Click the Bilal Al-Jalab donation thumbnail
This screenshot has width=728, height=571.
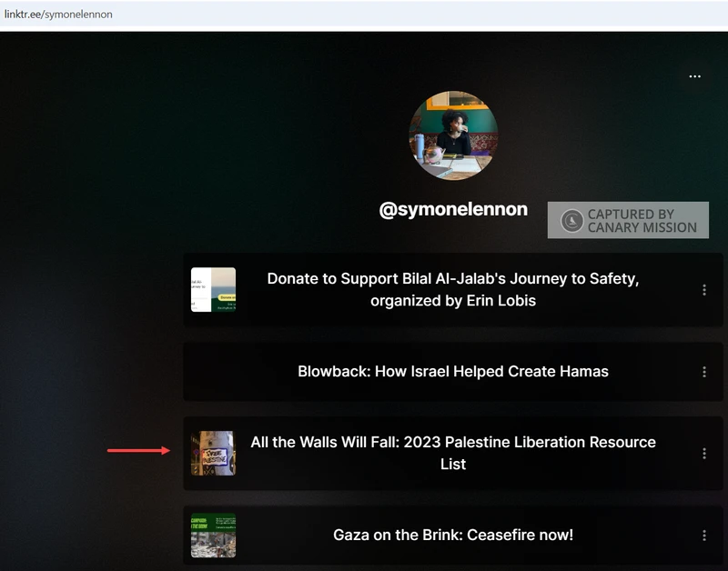(x=213, y=290)
